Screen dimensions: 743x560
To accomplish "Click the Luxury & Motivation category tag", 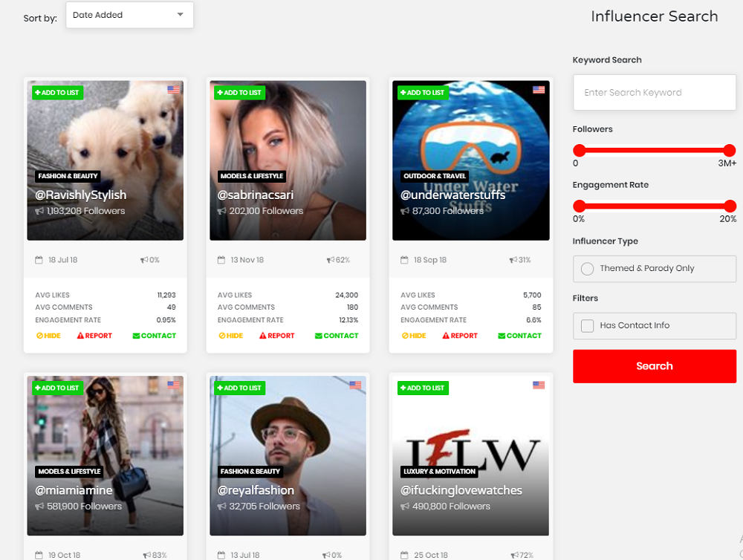I will pos(439,472).
